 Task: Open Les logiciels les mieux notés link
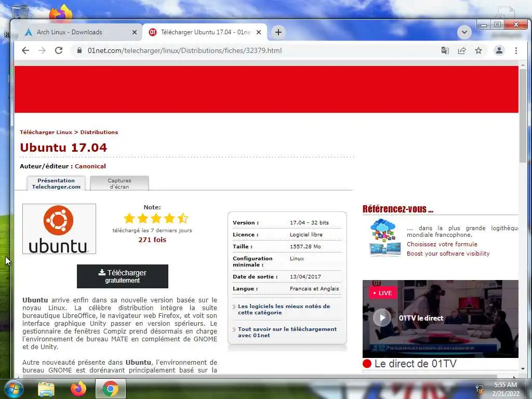(x=284, y=310)
